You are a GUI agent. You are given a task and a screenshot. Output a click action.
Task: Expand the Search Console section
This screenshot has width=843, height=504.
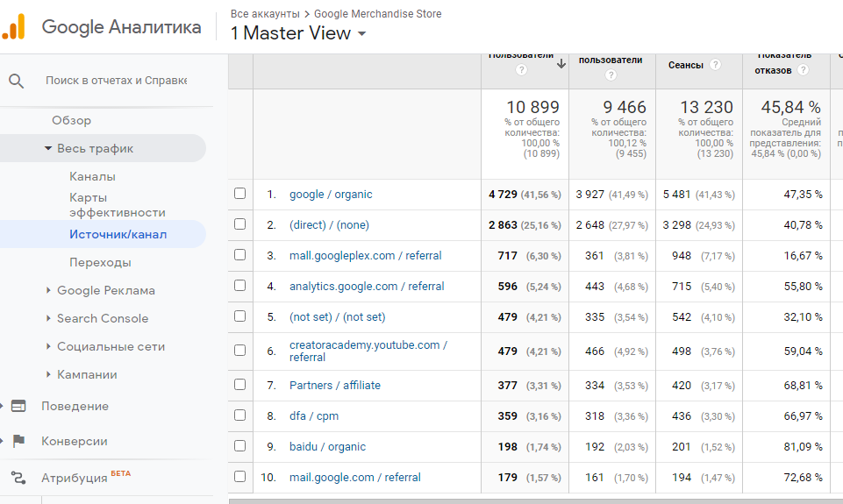click(48, 318)
